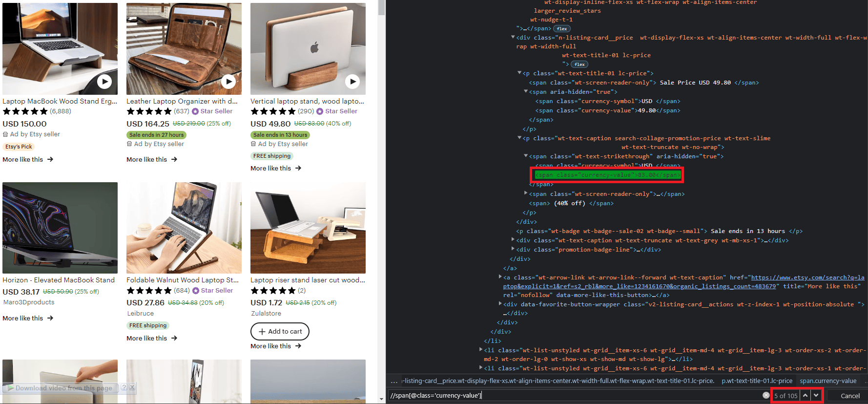This screenshot has width=868, height=404.
Task: Collapse the wt-text-strikethrough span node
Action: pyautogui.click(x=526, y=156)
